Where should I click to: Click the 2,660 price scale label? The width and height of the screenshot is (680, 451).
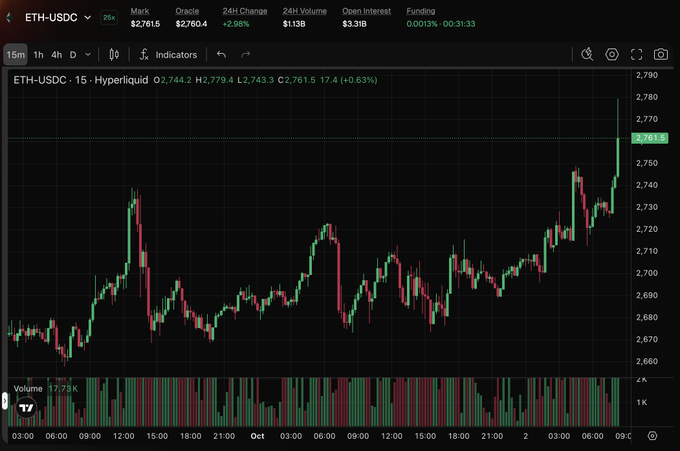click(647, 361)
